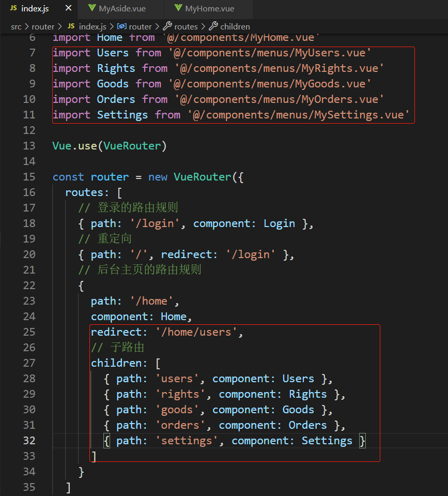Click 'Login' component name on line 18
This screenshot has width=448, height=496.
coord(279,223)
